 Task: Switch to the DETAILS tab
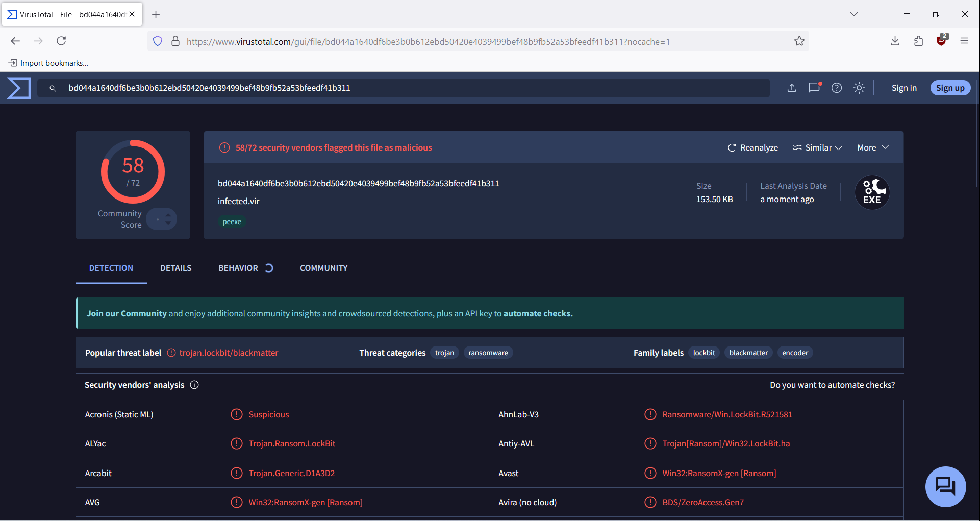pyautogui.click(x=176, y=268)
